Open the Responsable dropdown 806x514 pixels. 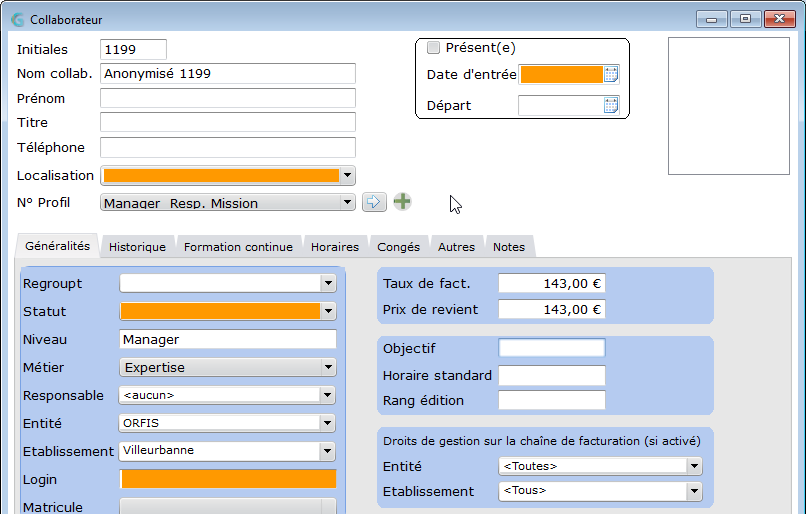point(327,395)
